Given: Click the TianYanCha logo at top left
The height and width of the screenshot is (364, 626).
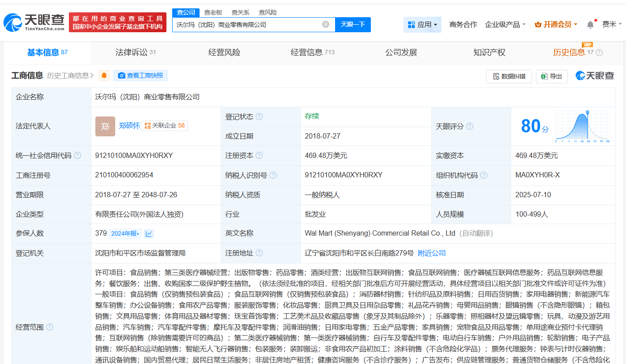Looking at the screenshot, I should [x=34, y=23].
